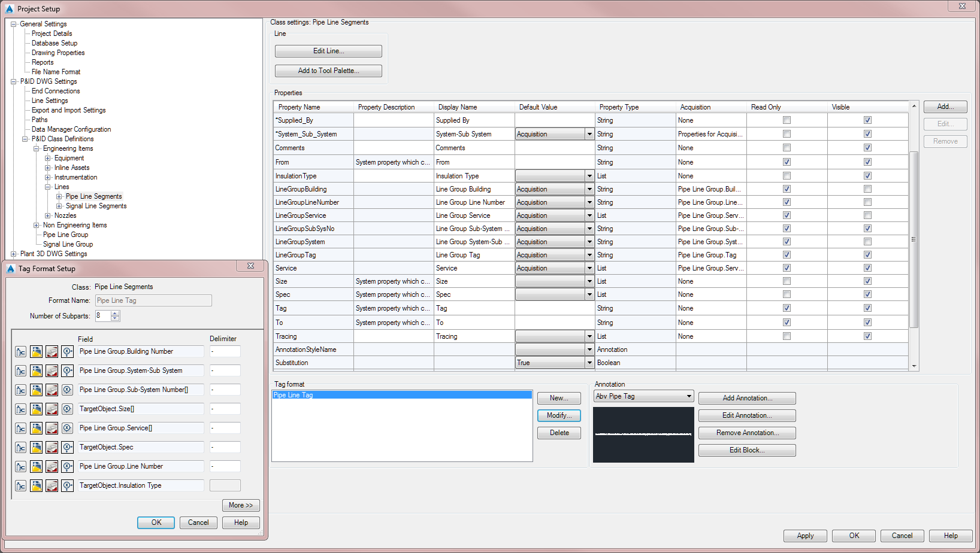Viewport: 980px width, 553px height.
Task: Click the expression builder icon for TargetObject.Spec field
Action: click(67, 447)
